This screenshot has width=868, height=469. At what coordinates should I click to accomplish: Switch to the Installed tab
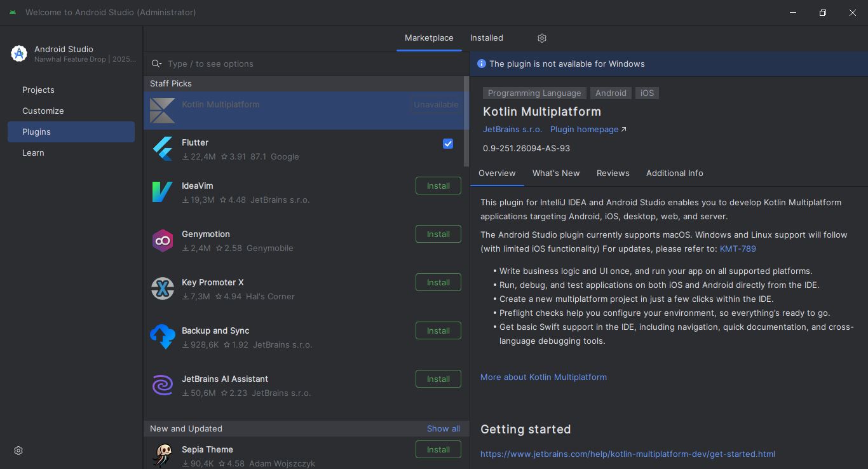point(486,38)
